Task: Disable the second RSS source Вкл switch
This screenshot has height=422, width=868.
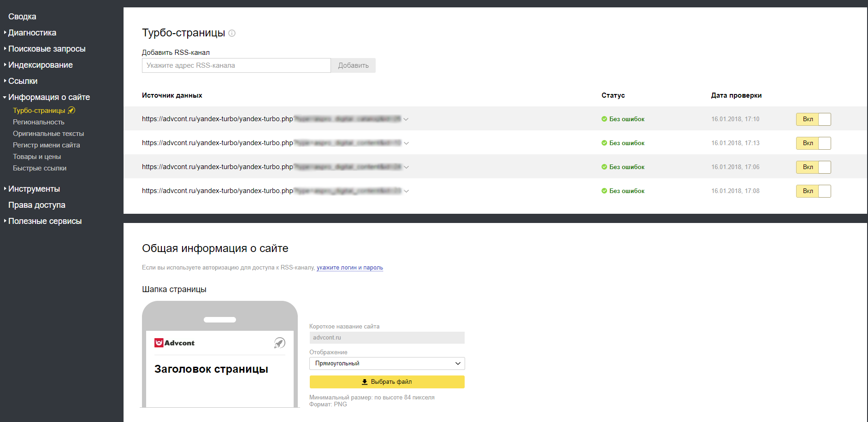Action: click(x=813, y=143)
